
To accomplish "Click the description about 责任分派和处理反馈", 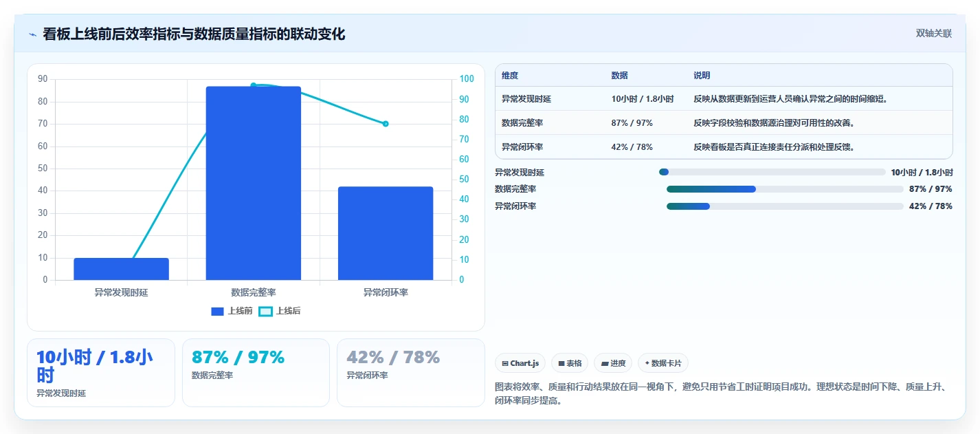I will 775,147.
